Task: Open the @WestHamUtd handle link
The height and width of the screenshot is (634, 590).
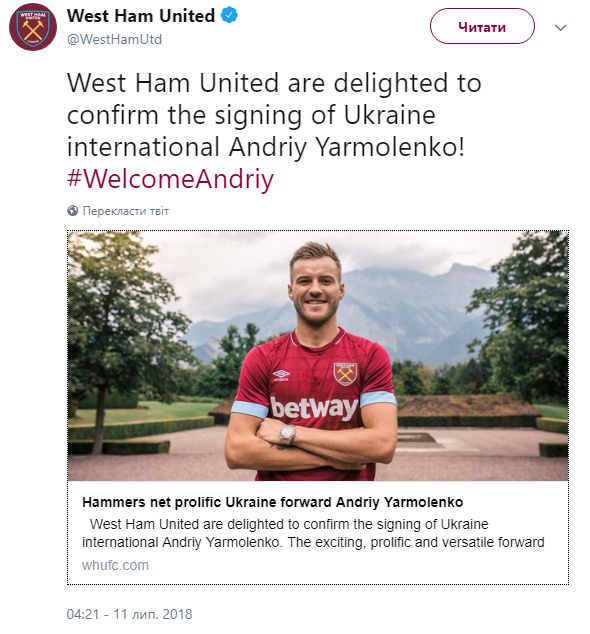Action: (114, 39)
